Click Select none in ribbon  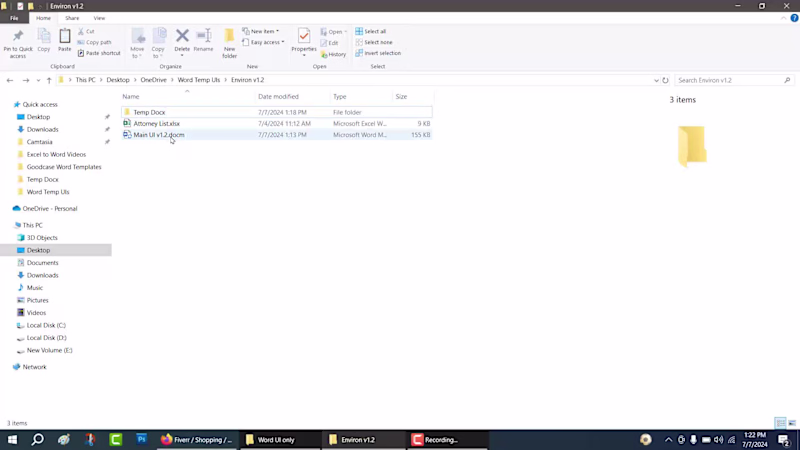tap(374, 42)
